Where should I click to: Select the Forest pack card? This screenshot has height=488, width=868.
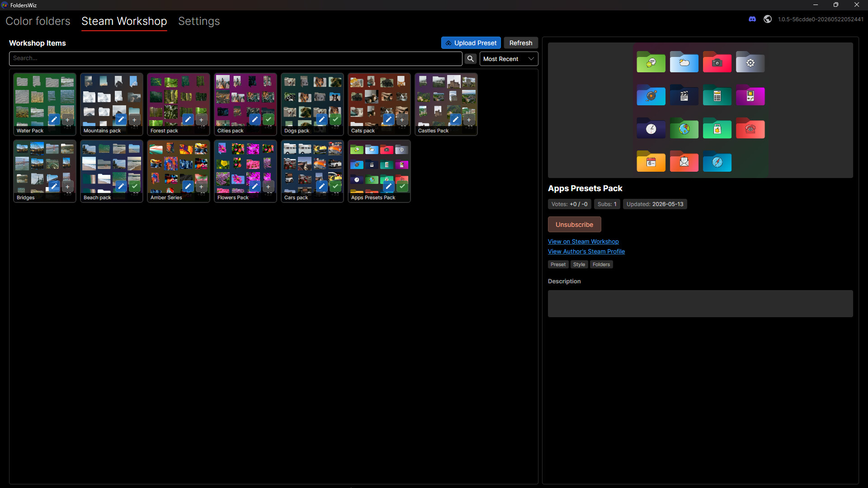coord(179,104)
